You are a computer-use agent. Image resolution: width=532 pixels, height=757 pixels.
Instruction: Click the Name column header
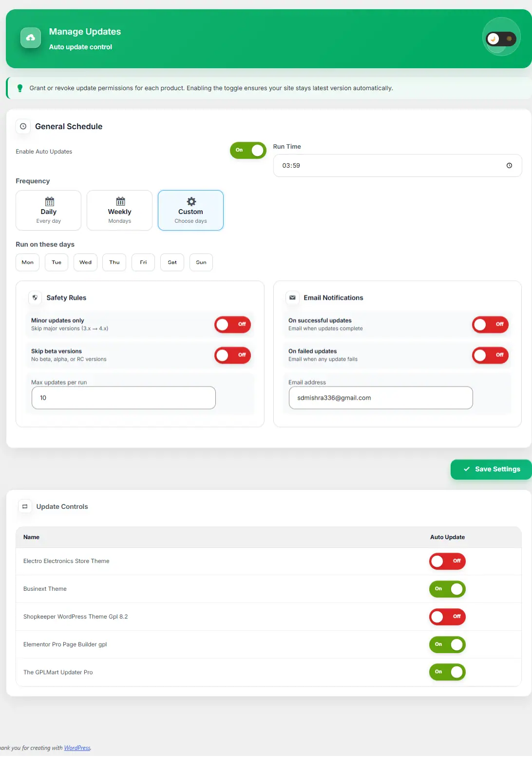point(31,537)
